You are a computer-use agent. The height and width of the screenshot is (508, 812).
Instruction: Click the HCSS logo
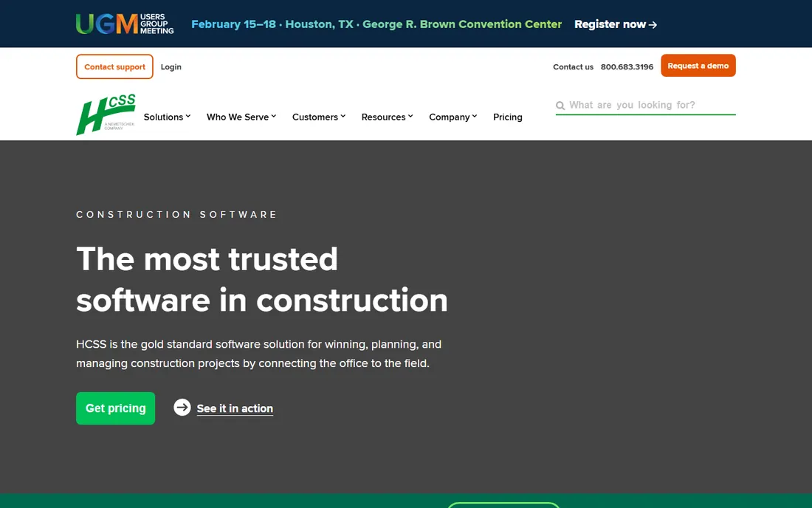pyautogui.click(x=106, y=114)
